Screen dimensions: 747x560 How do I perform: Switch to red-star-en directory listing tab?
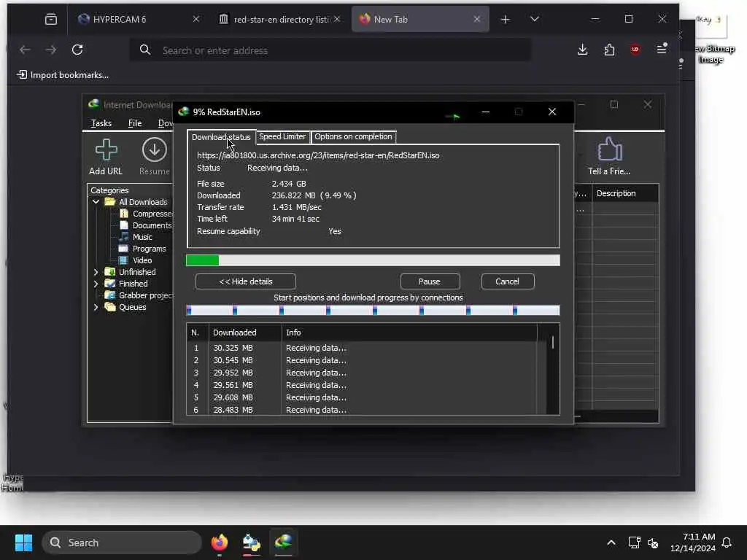tap(280, 20)
